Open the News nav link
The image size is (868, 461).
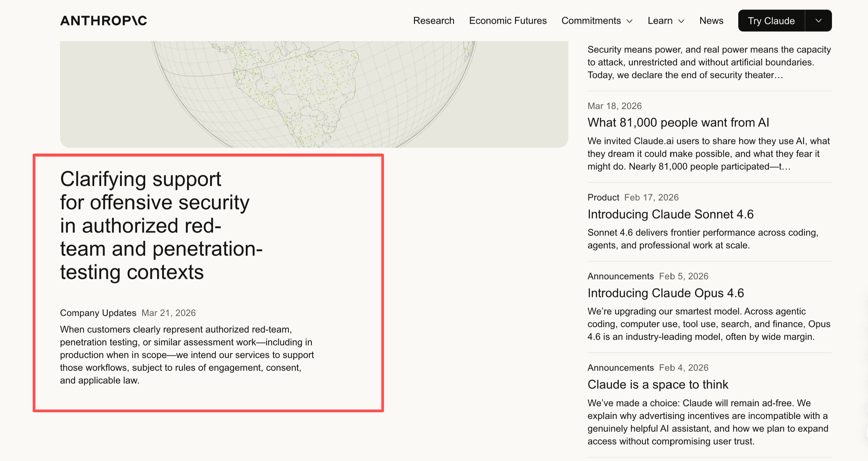click(711, 21)
